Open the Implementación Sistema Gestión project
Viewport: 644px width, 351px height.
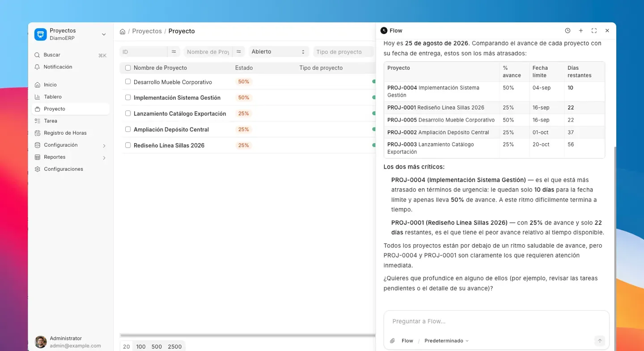(177, 98)
